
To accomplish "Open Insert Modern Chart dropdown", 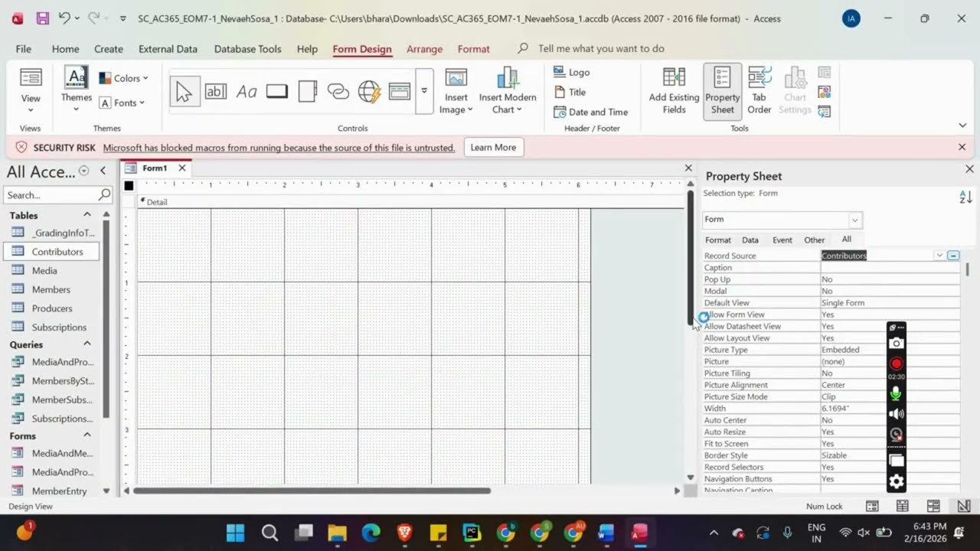I will (507, 91).
